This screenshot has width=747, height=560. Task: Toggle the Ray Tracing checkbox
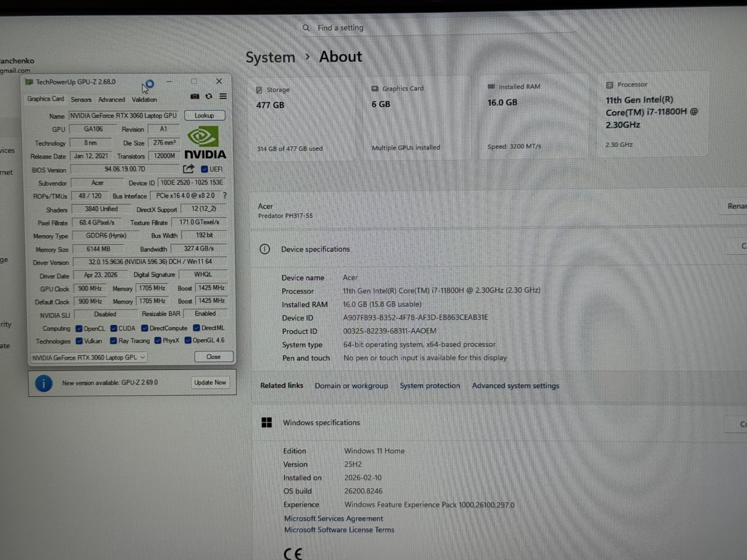pos(113,341)
